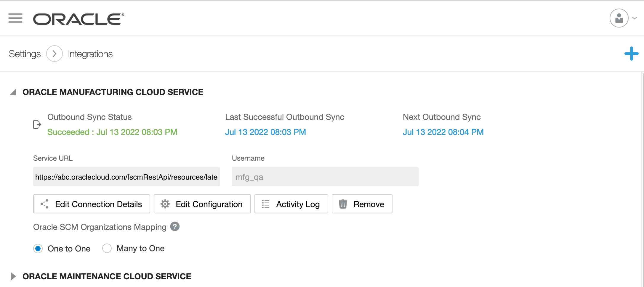Viewport: 644px width, 287px height.
Task: Open the Activity Log
Action: (291, 204)
